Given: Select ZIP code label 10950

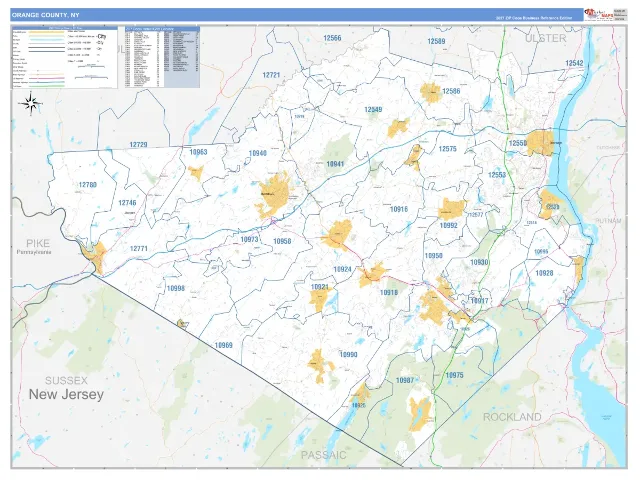Looking at the screenshot, I should tap(433, 256).
